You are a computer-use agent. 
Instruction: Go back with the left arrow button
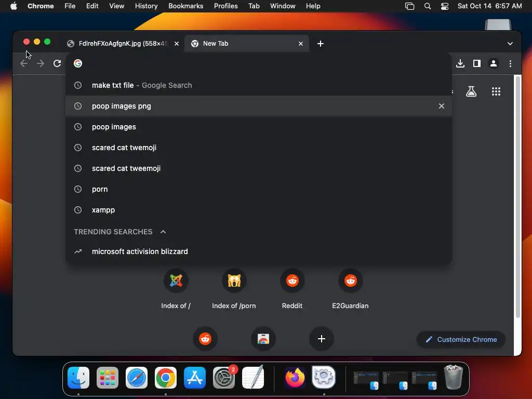click(24, 63)
